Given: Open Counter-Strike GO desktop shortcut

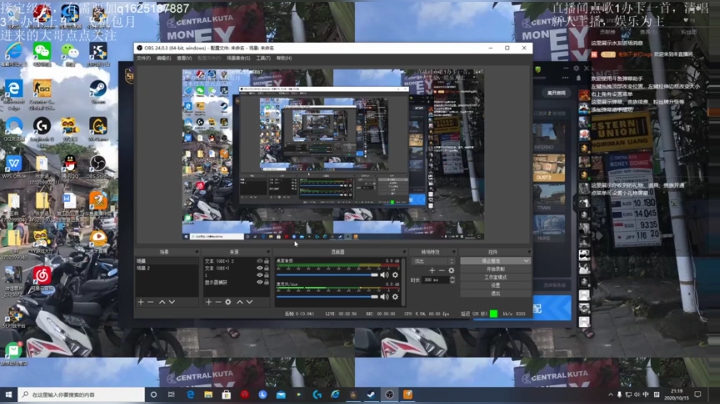Looking at the screenshot, I should [x=42, y=94].
